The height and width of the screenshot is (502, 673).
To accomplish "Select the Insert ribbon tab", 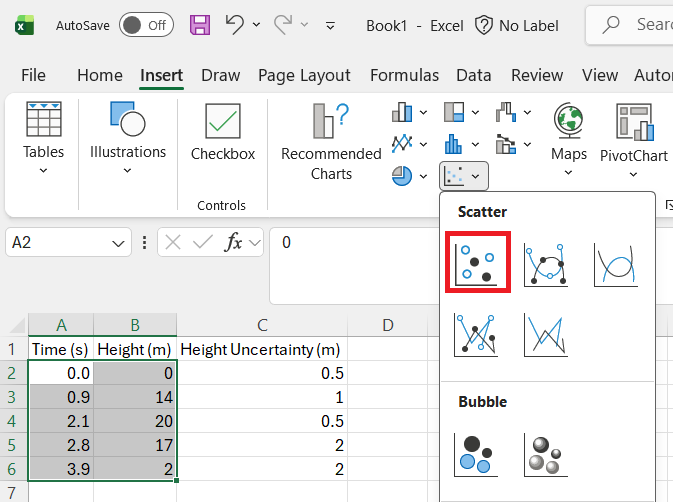I will [161, 76].
